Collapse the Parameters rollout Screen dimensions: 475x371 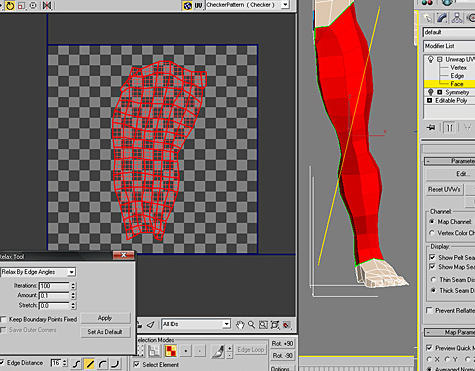428,161
